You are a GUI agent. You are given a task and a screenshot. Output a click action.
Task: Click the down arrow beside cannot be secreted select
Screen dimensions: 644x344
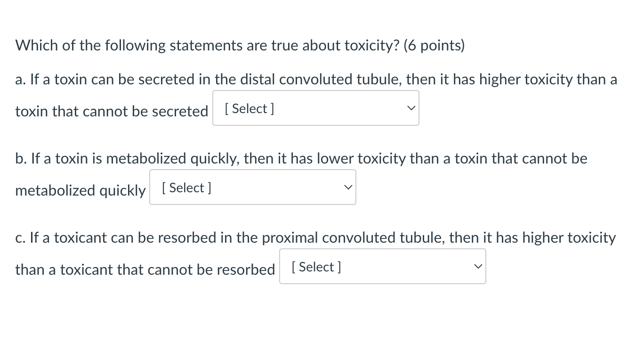pos(411,108)
